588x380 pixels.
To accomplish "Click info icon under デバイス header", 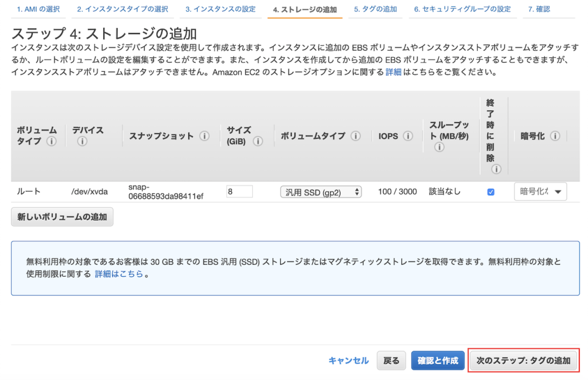I will click(82, 142).
